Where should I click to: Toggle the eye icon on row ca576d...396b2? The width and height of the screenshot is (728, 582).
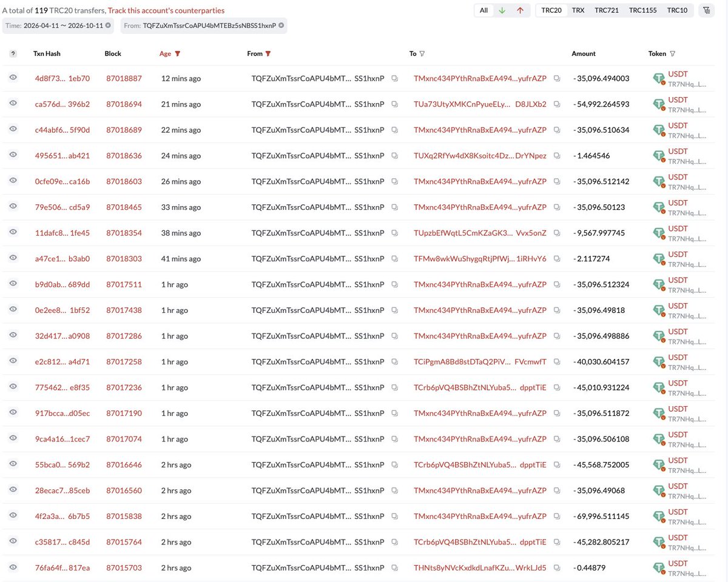coord(13,104)
